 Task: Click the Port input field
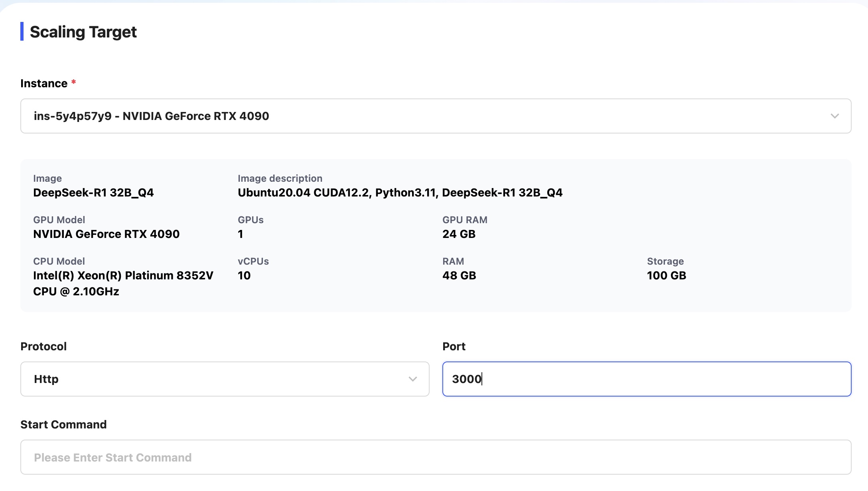646,379
